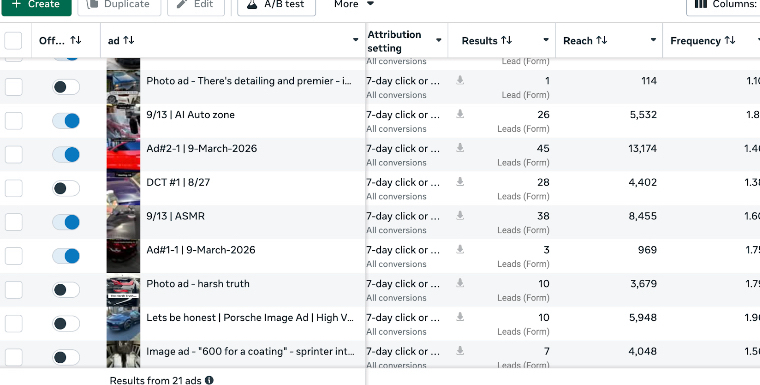This screenshot has height=385, width=760.
Task: Sort the ad name column
Action: pos(128,40)
